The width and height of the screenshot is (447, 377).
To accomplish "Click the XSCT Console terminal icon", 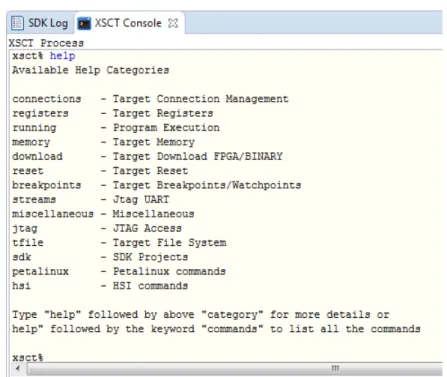I will coord(84,23).
